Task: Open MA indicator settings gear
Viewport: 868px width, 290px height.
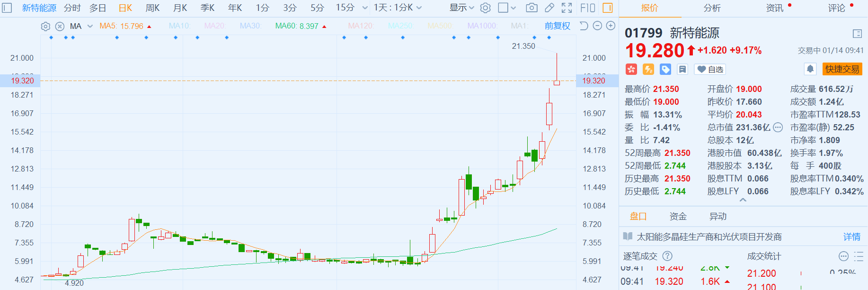Action: pyautogui.click(x=45, y=27)
